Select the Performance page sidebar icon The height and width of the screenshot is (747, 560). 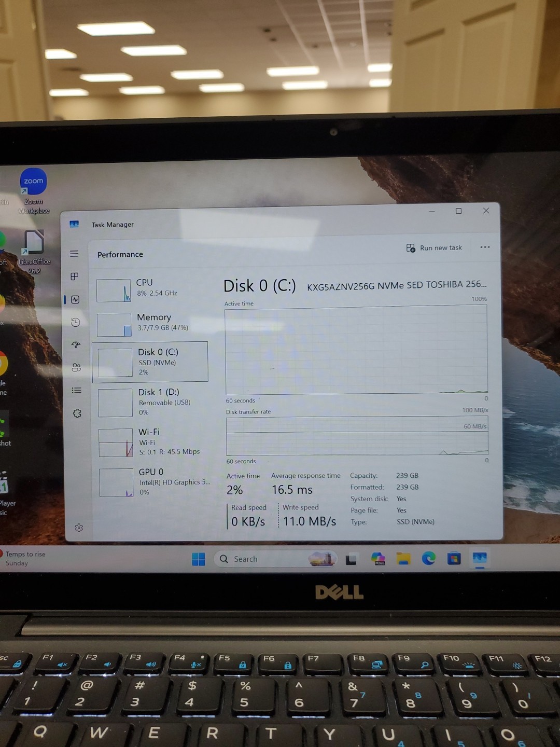[x=75, y=299]
